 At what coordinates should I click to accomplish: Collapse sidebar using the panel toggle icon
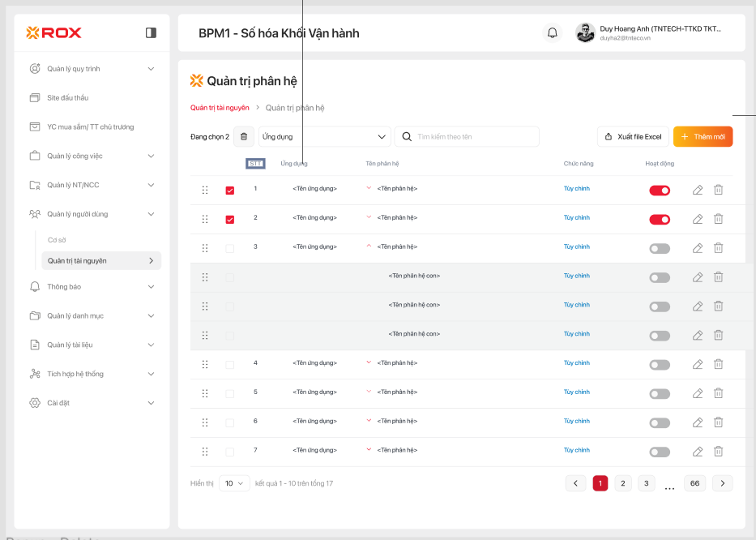point(151,33)
